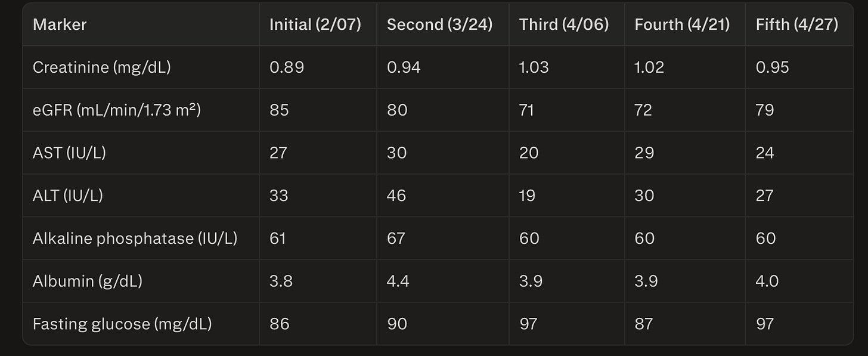The width and height of the screenshot is (868, 356).
Task: Click the Fourth (4/21) column header
Action: [682, 24]
